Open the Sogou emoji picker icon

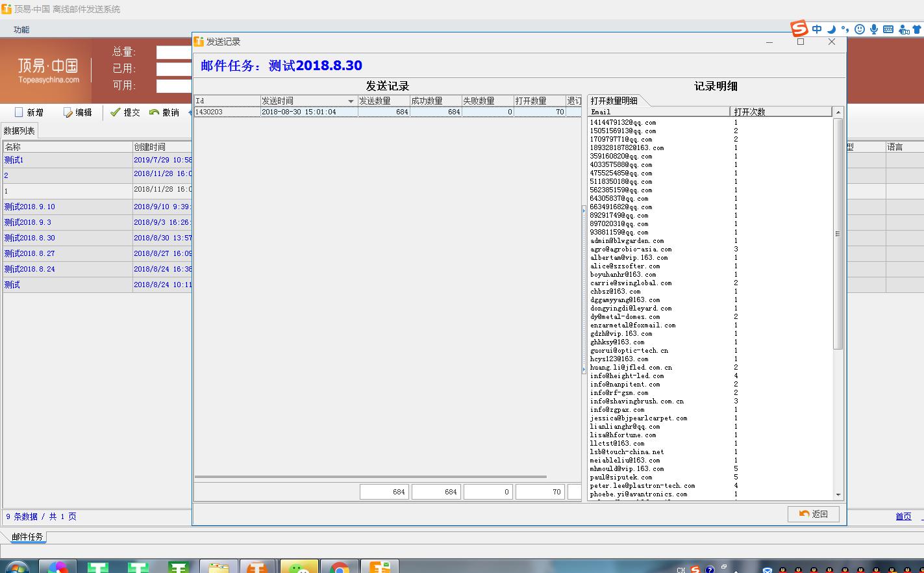[x=858, y=29]
